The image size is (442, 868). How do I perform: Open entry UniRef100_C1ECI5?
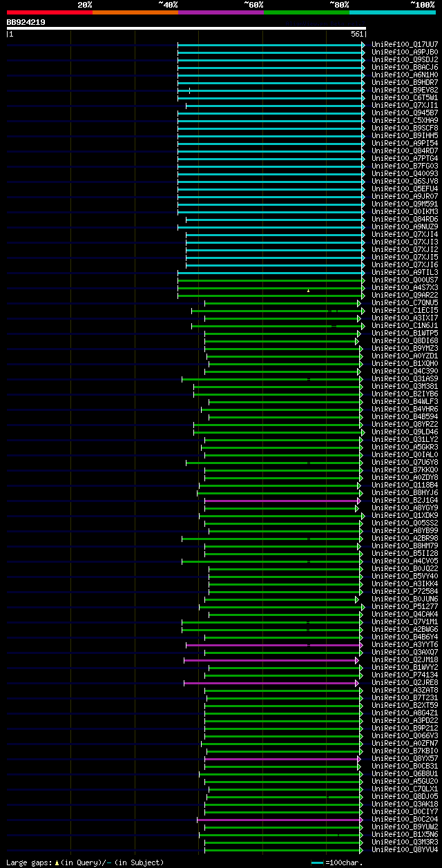pyautogui.click(x=405, y=310)
